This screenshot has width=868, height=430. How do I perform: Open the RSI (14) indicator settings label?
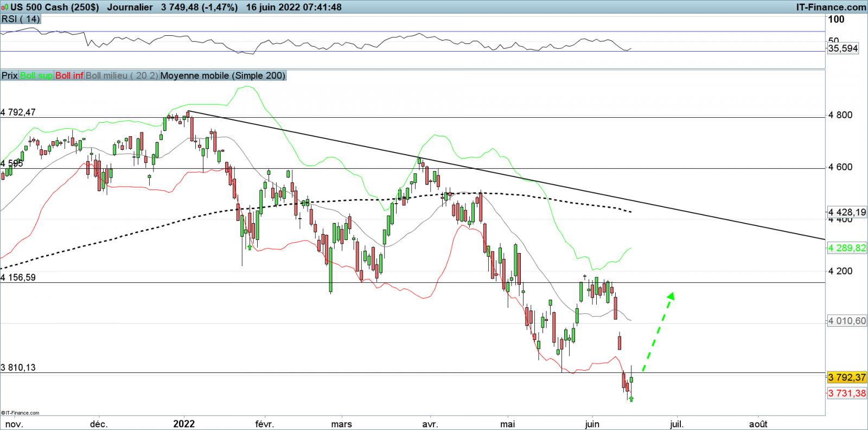21,19
